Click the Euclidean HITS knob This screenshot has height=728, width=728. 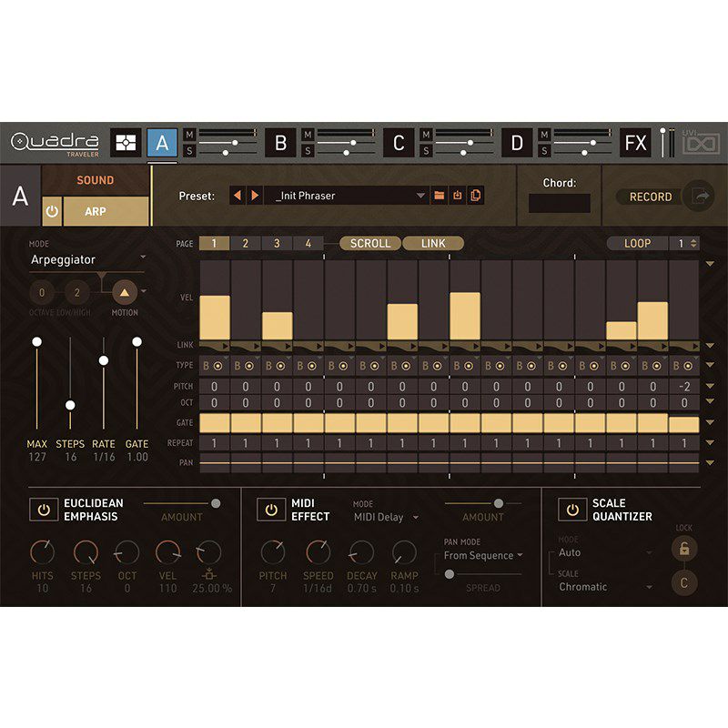[x=42, y=552]
